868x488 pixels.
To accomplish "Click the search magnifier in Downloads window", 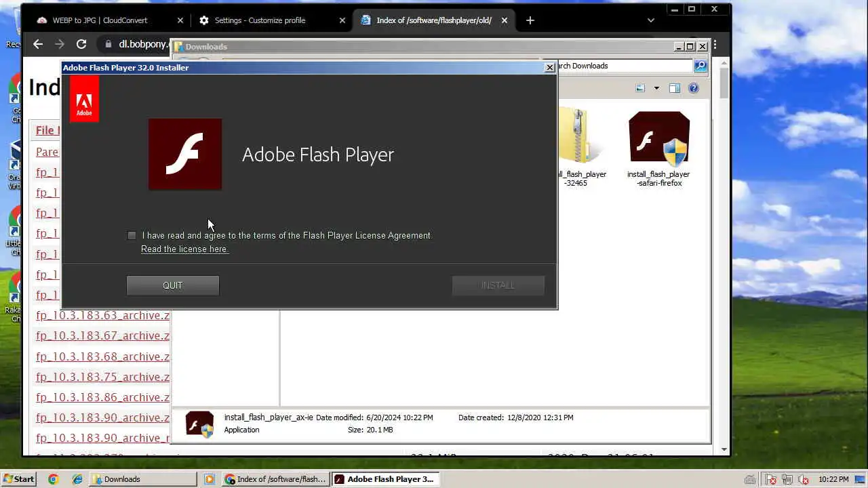I will [701, 66].
